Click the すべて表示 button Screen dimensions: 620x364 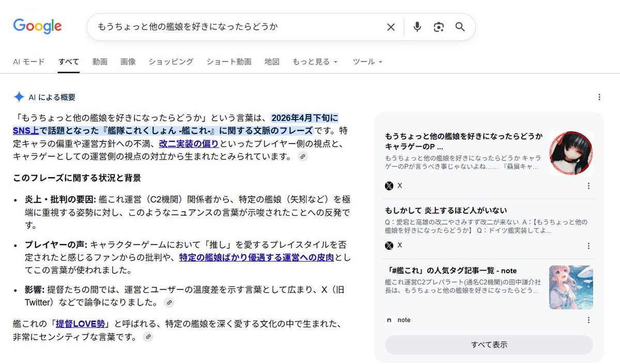[x=489, y=345]
